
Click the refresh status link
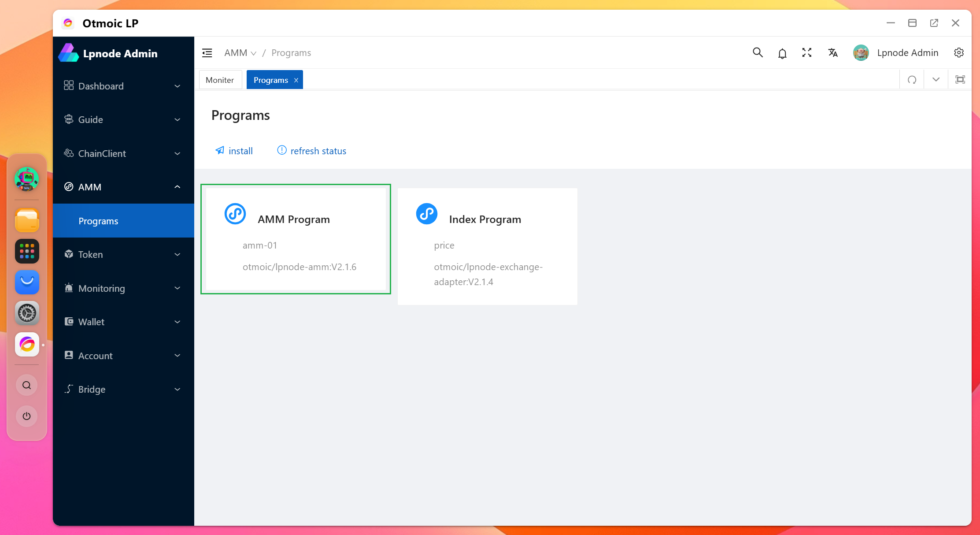311,151
